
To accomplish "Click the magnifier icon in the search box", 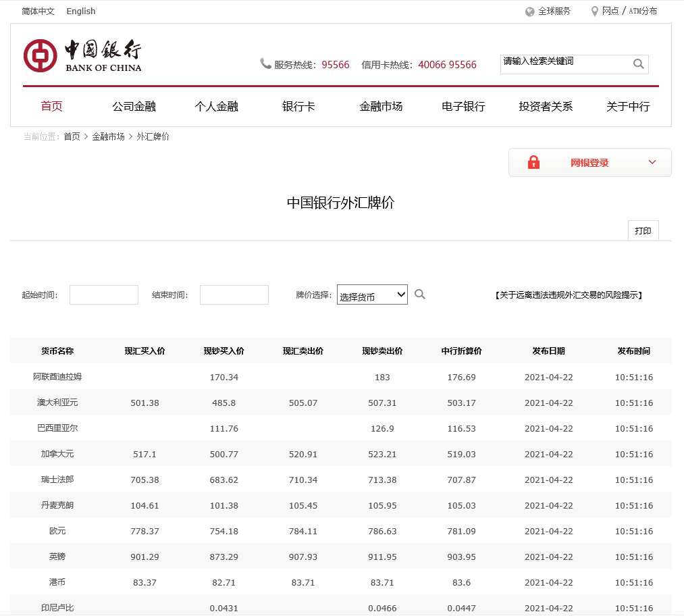I will click(x=637, y=63).
